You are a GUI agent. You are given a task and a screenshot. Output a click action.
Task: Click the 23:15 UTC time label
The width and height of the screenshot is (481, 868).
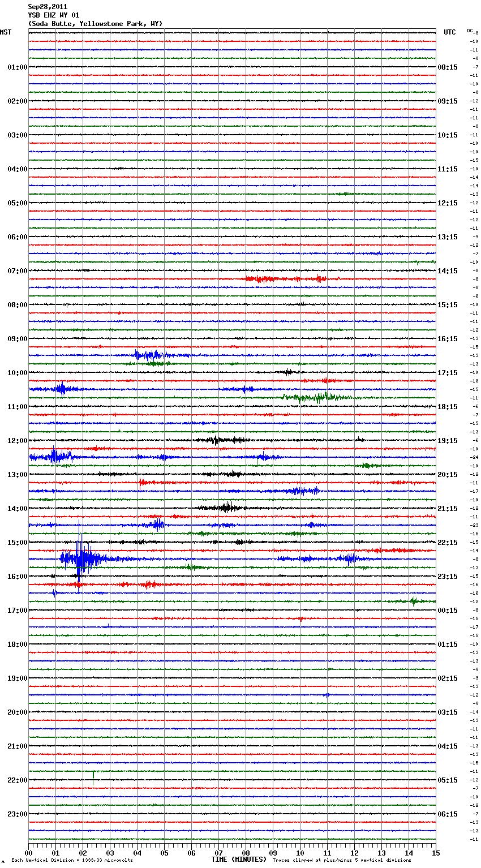tap(448, 577)
